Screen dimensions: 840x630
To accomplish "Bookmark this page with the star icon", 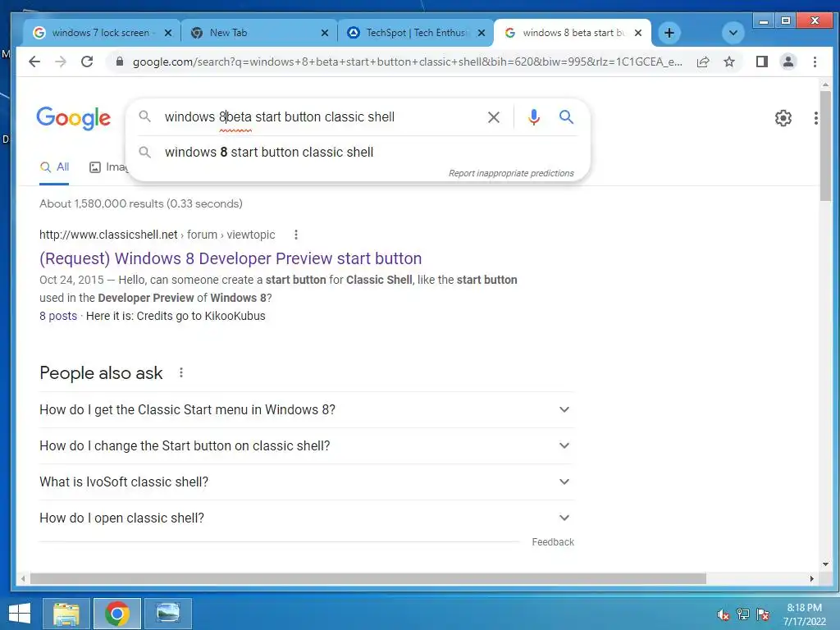I will pos(729,62).
